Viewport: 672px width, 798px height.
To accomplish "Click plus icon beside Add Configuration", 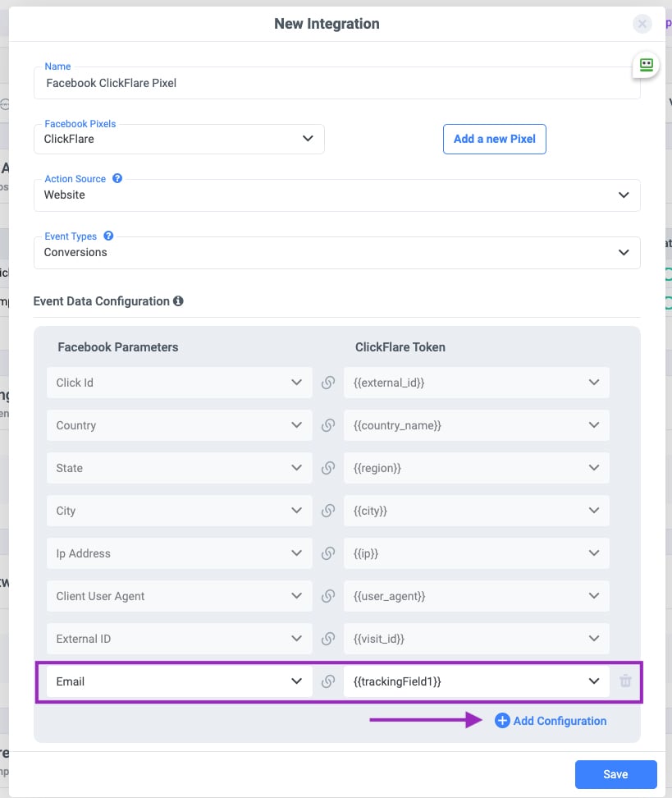I will coord(502,721).
